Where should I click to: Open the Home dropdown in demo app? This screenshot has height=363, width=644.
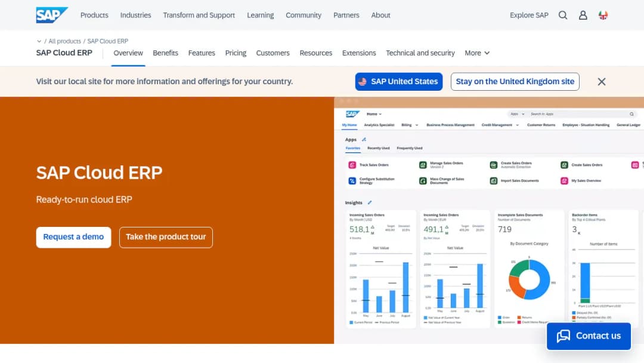coord(374,114)
